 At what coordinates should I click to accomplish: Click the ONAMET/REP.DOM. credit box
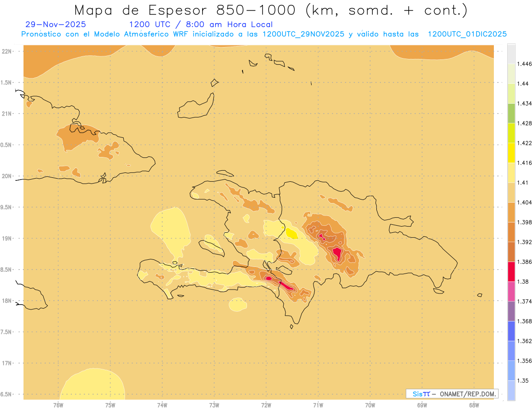click(452, 394)
